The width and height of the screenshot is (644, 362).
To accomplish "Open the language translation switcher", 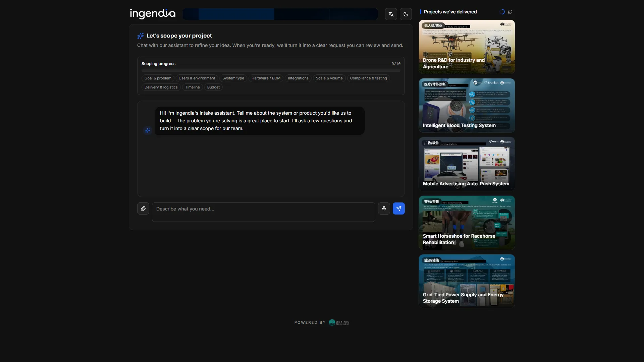I will pos(391,14).
